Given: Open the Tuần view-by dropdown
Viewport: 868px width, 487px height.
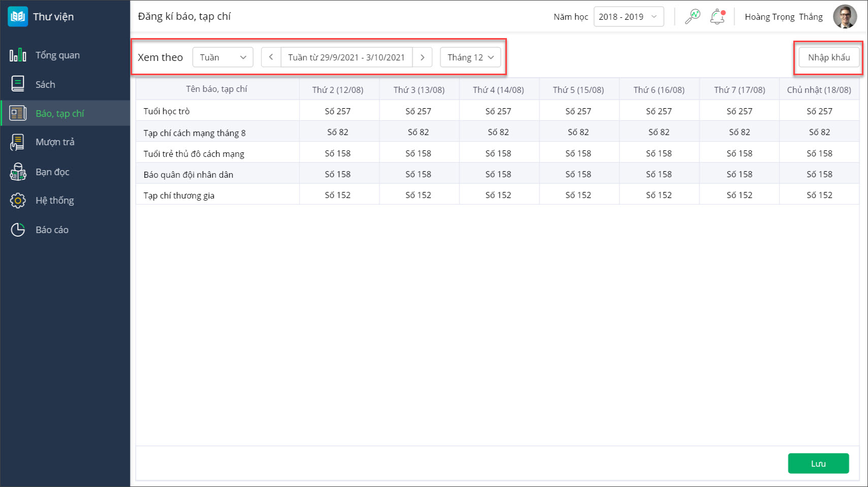Looking at the screenshot, I should (x=222, y=57).
